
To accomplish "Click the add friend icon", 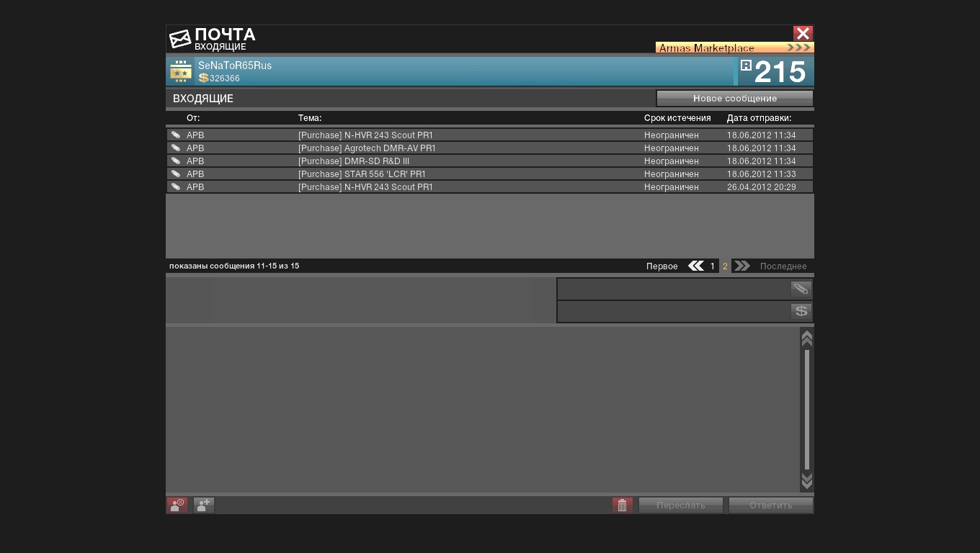I will [x=204, y=505].
